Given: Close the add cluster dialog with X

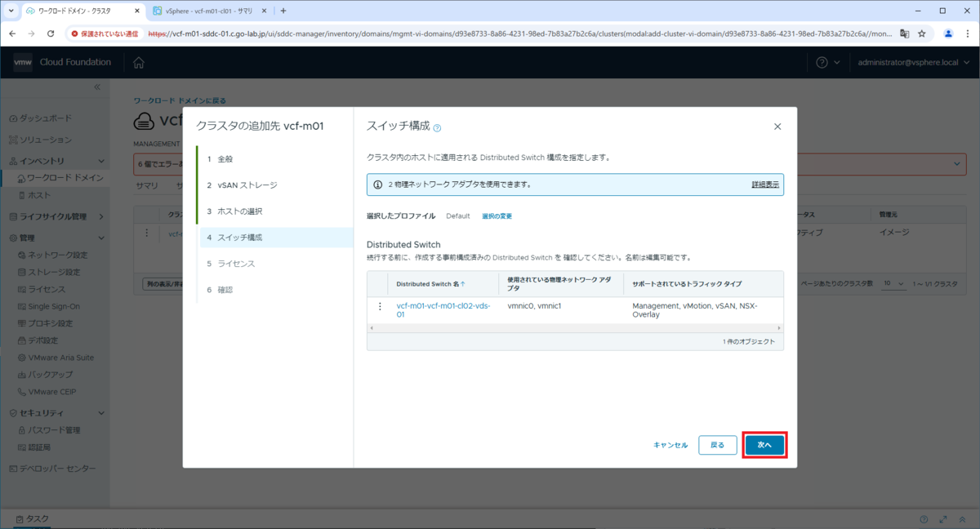Looking at the screenshot, I should coord(777,127).
